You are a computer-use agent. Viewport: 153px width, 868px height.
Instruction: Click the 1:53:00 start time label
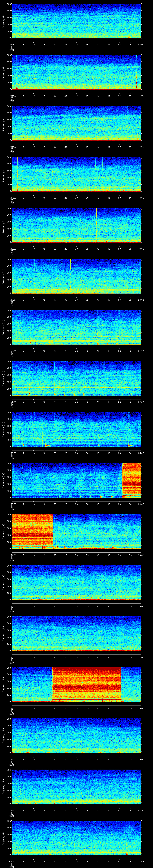pyautogui.click(x=12, y=504)
